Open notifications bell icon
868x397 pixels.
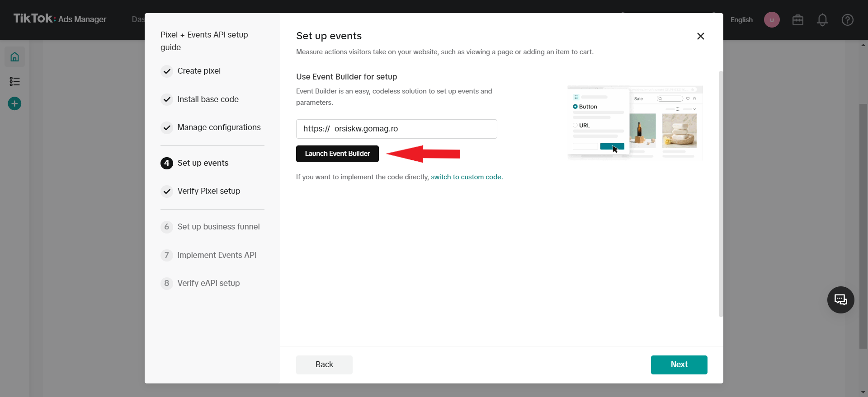[822, 20]
